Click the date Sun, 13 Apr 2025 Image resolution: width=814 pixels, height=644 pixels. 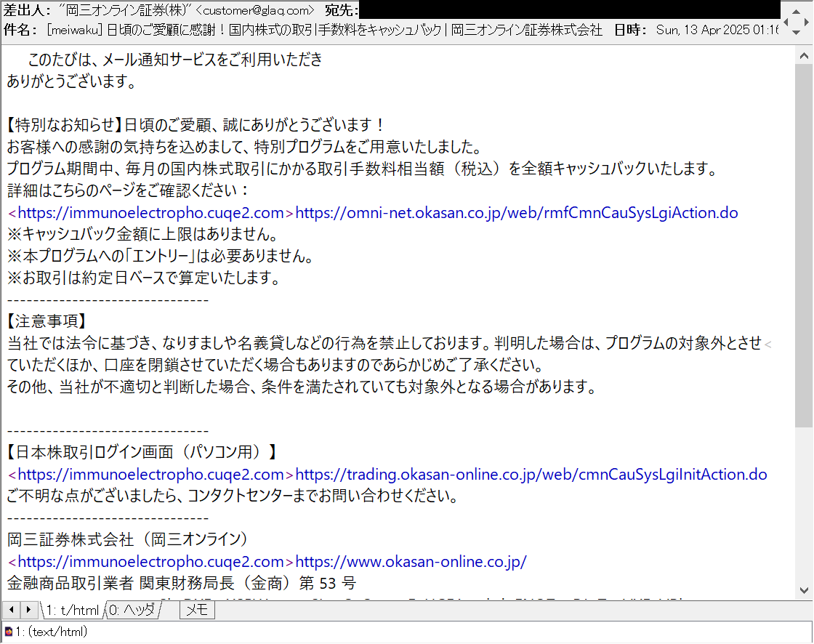click(x=717, y=30)
